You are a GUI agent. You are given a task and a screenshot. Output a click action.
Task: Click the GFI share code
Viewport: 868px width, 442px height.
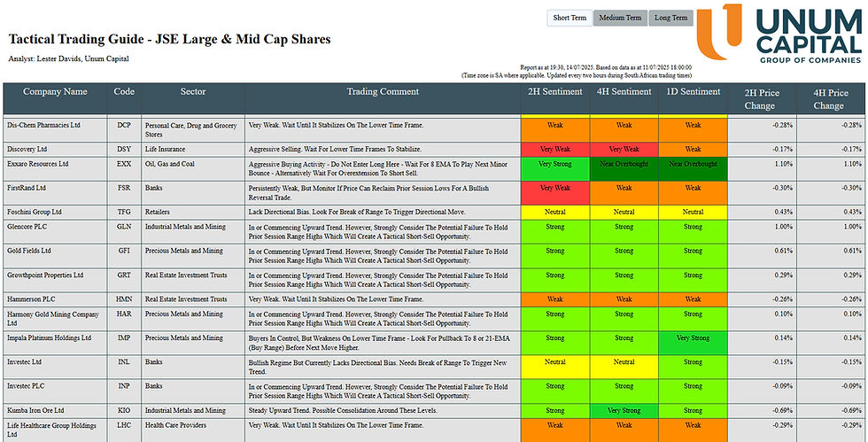(x=124, y=251)
